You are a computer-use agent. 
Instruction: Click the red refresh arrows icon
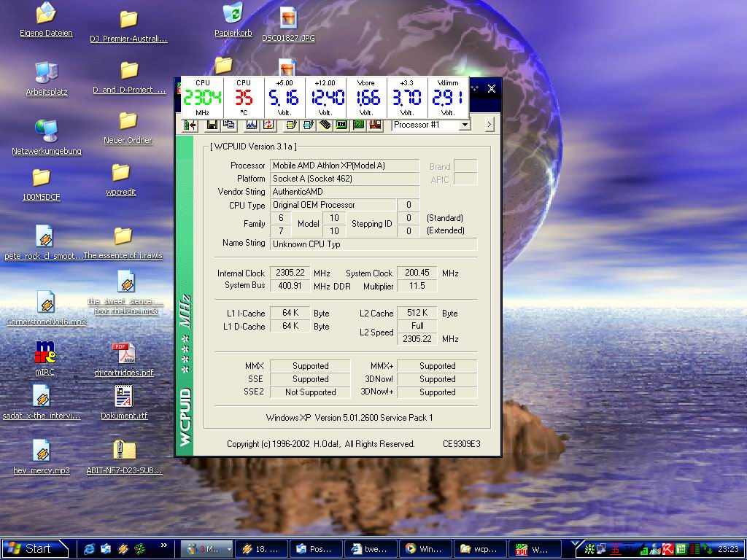coord(268,125)
